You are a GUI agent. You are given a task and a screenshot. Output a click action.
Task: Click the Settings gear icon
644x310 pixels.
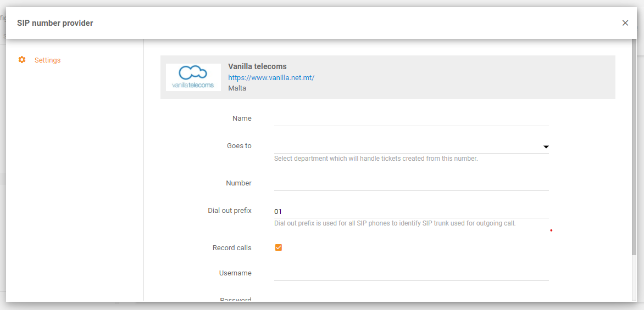coord(22,60)
